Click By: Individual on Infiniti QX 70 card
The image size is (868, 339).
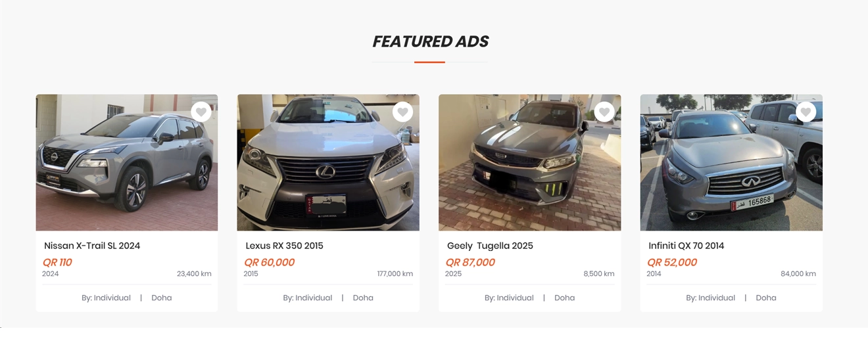tap(710, 298)
